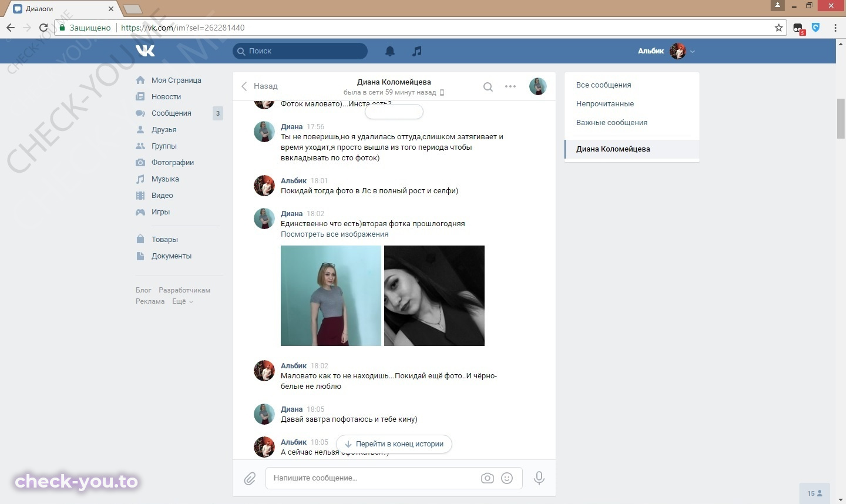Click the VK logo in header
This screenshot has width=847, height=504.
pos(145,51)
